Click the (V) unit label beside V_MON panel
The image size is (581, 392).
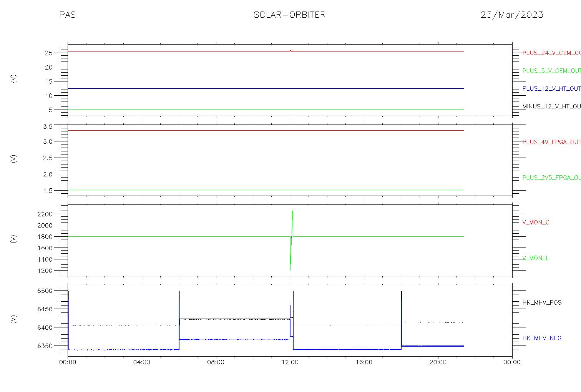coord(14,239)
